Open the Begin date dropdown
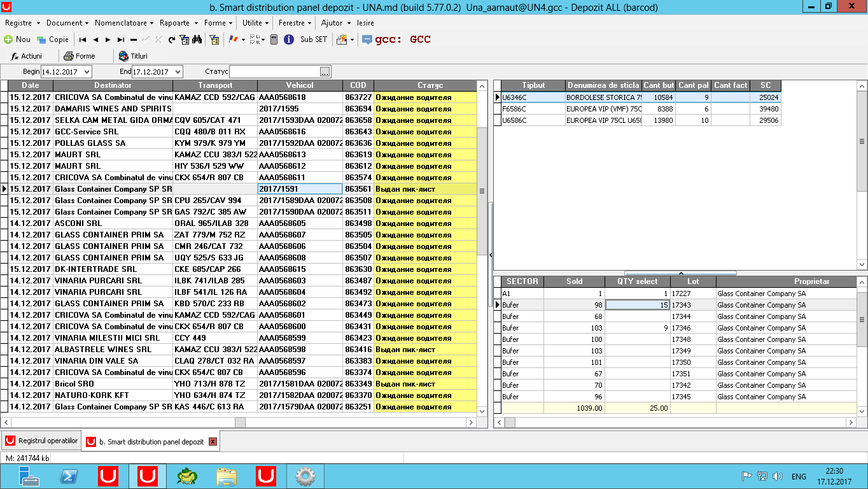 coord(87,72)
